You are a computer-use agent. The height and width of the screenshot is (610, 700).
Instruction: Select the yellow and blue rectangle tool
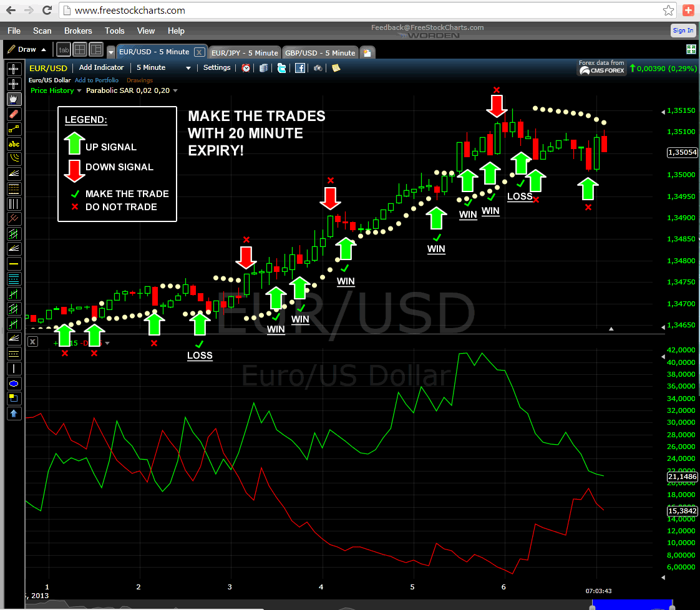(14, 399)
